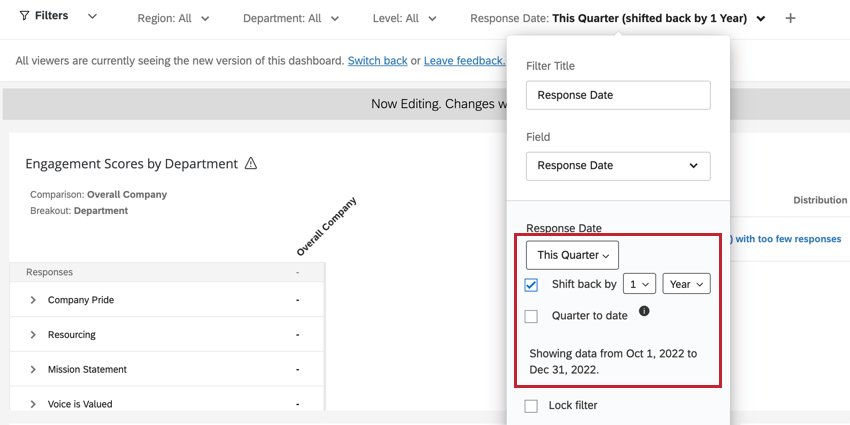Open the shift amount dropdown showing 1
Image resolution: width=850 pixels, height=425 pixels.
[x=639, y=284]
